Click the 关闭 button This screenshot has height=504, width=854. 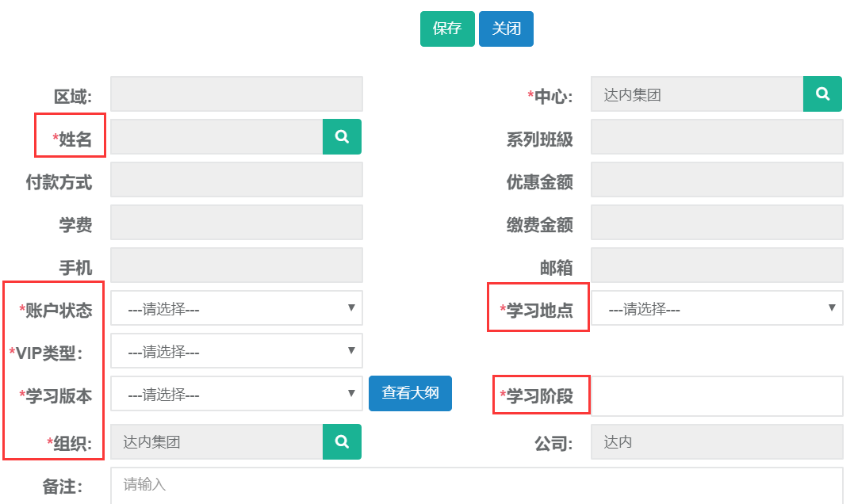click(x=506, y=29)
